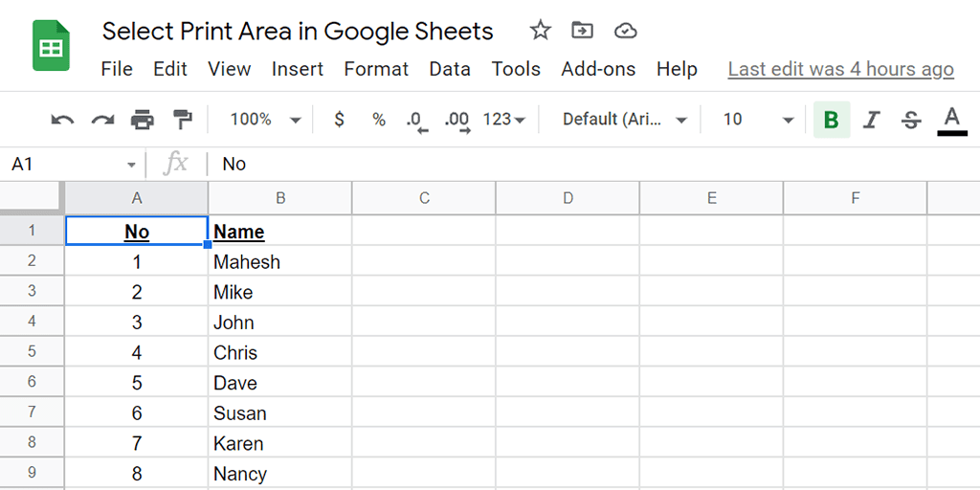Expand the 100% zoom dropdown
This screenshot has height=490, width=980.
[266, 119]
